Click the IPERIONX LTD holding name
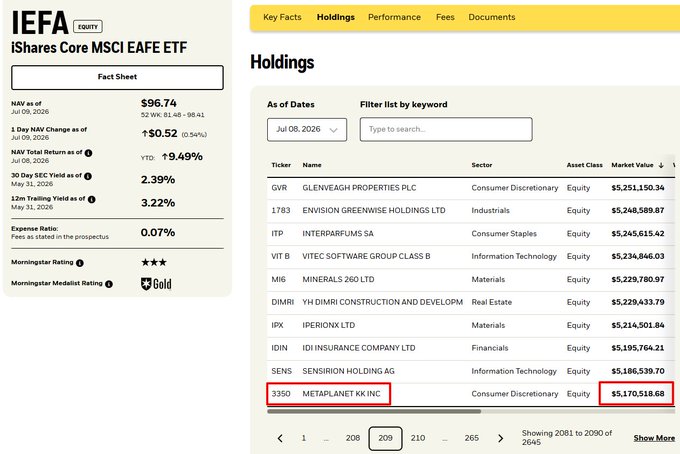Image resolution: width=680 pixels, height=454 pixels. tap(328, 325)
